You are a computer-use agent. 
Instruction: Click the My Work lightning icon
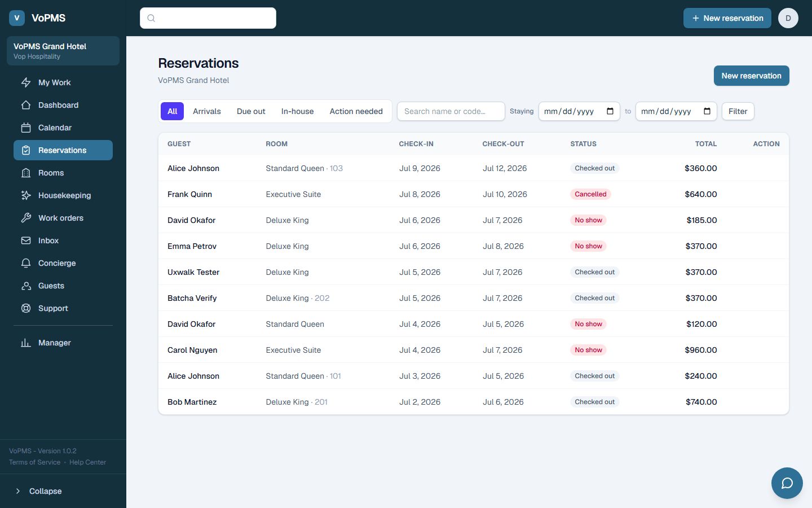coord(26,82)
